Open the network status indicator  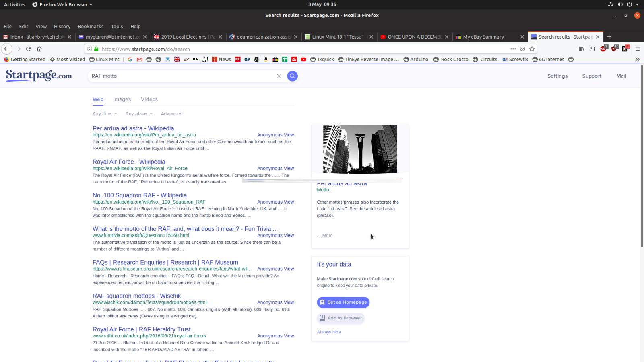click(x=611, y=4)
